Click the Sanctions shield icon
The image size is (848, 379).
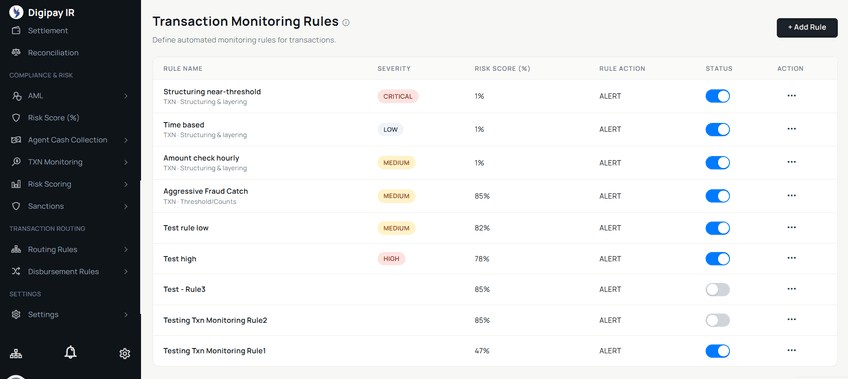click(16, 207)
